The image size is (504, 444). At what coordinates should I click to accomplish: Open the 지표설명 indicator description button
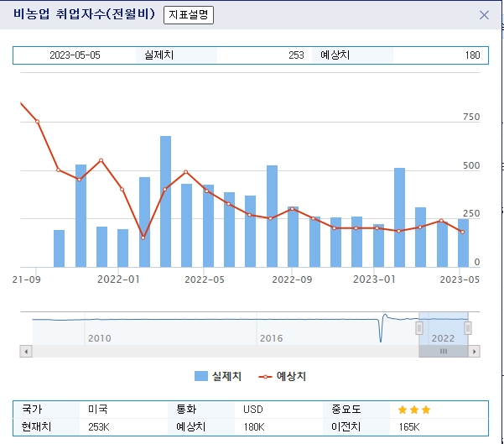(189, 15)
